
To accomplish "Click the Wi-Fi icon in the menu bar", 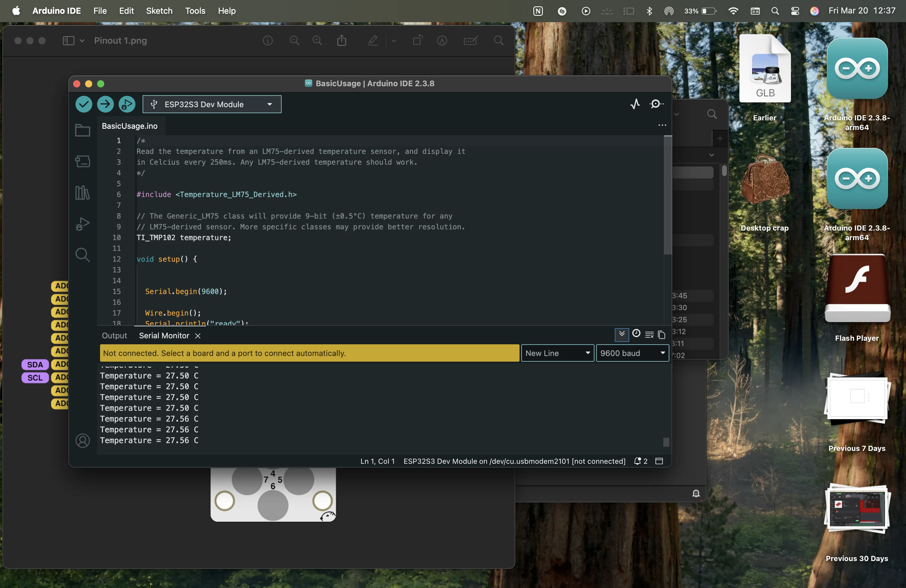I will tap(733, 11).
